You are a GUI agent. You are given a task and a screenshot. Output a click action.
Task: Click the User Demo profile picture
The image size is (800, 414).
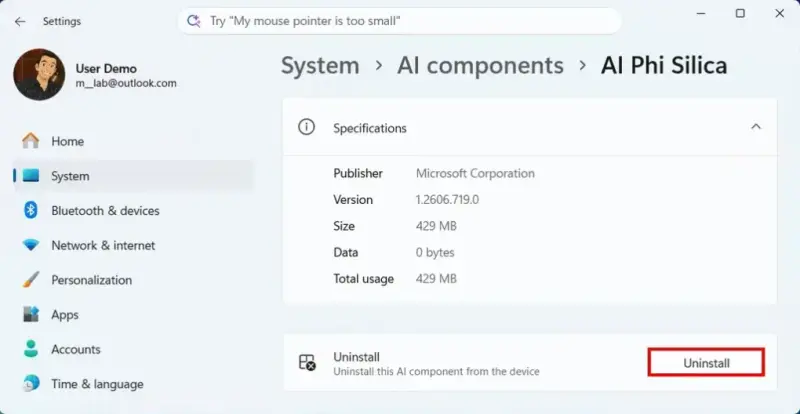click(x=39, y=75)
